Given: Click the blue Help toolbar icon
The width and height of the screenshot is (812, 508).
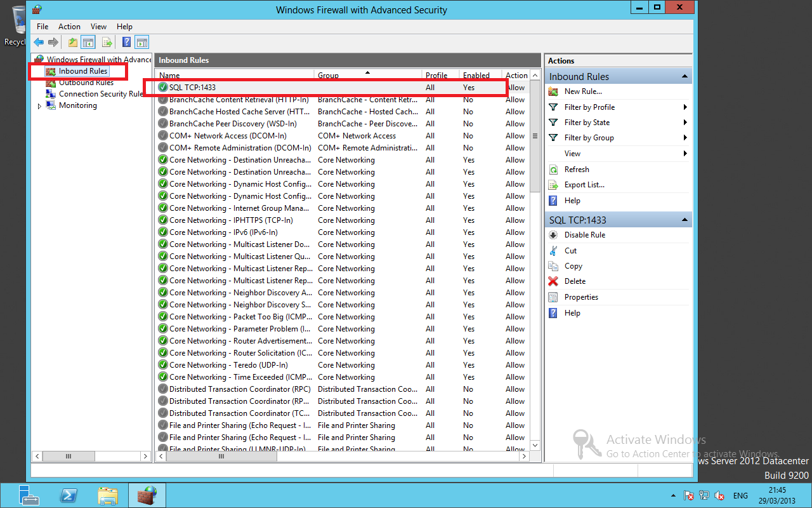Looking at the screenshot, I should (x=126, y=42).
